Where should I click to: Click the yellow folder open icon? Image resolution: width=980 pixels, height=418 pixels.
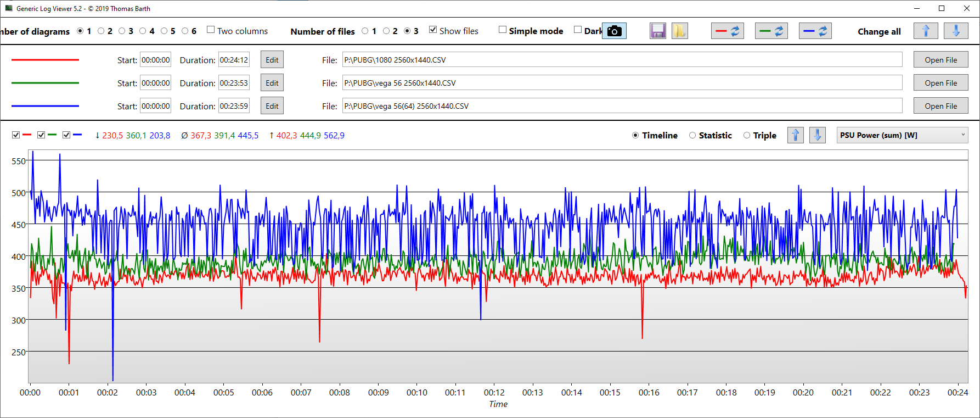(679, 31)
